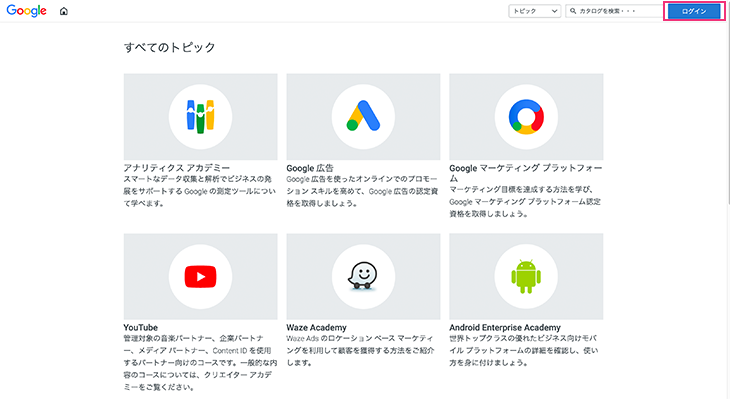
Task: Click the search magnifier icon
Action: (x=573, y=11)
